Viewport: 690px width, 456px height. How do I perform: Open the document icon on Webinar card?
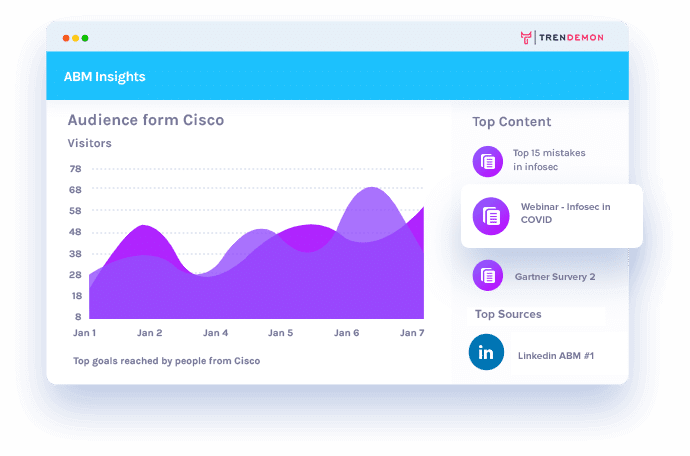(x=491, y=216)
